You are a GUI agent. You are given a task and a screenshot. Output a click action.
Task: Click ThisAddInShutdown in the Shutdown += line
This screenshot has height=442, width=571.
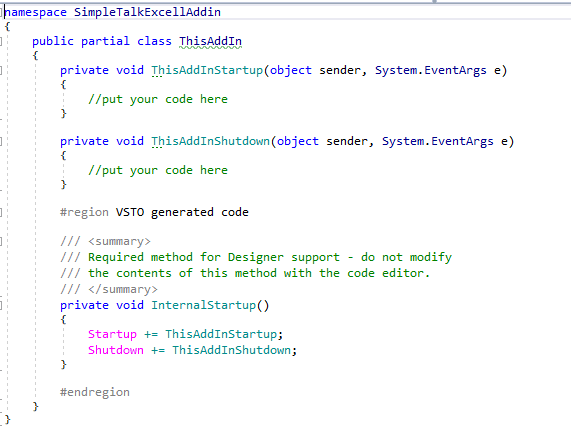coord(232,350)
